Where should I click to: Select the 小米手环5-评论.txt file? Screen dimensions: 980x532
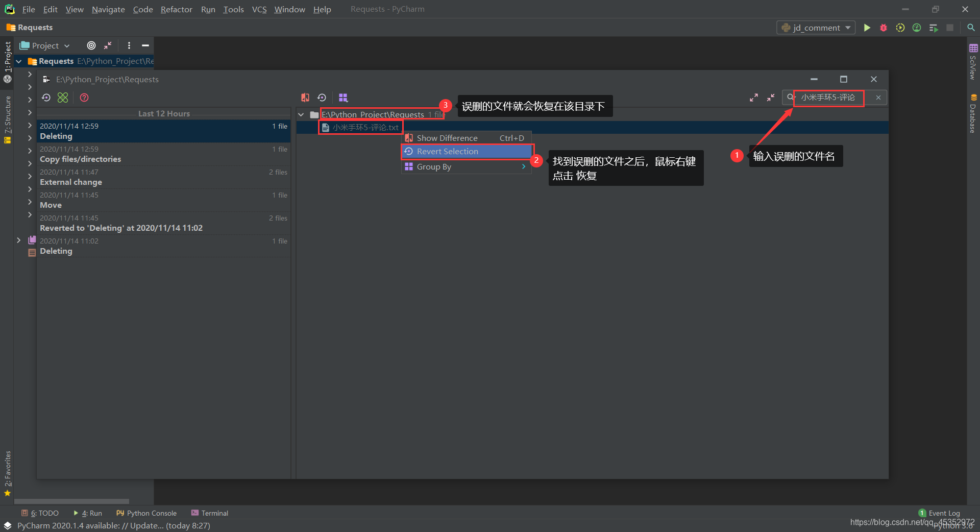(x=360, y=127)
